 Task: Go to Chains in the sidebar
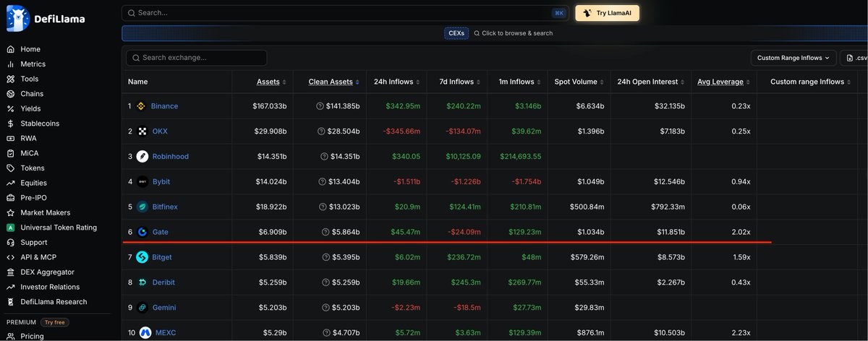pyautogui.click(x=32, y=94)
